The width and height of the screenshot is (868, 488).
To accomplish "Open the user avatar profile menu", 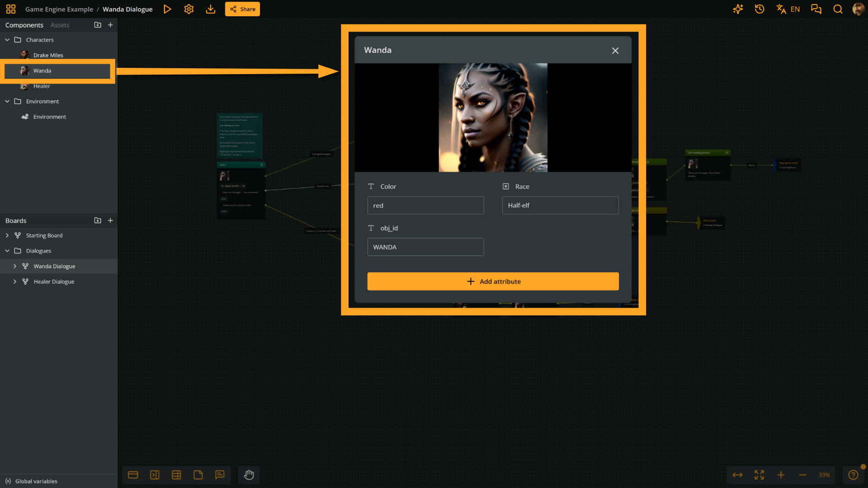I will 858,9.
